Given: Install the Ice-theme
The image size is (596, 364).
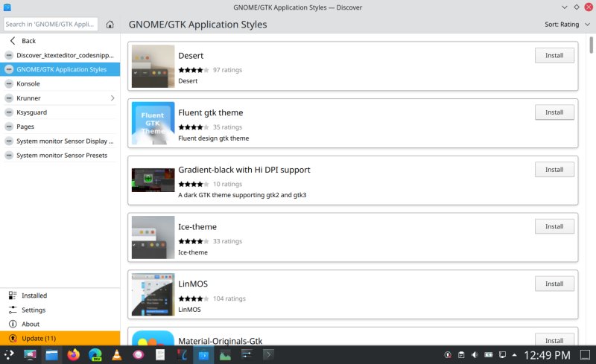Looking at the screenshot, I should pyautogui.click(x=554, y=226).
